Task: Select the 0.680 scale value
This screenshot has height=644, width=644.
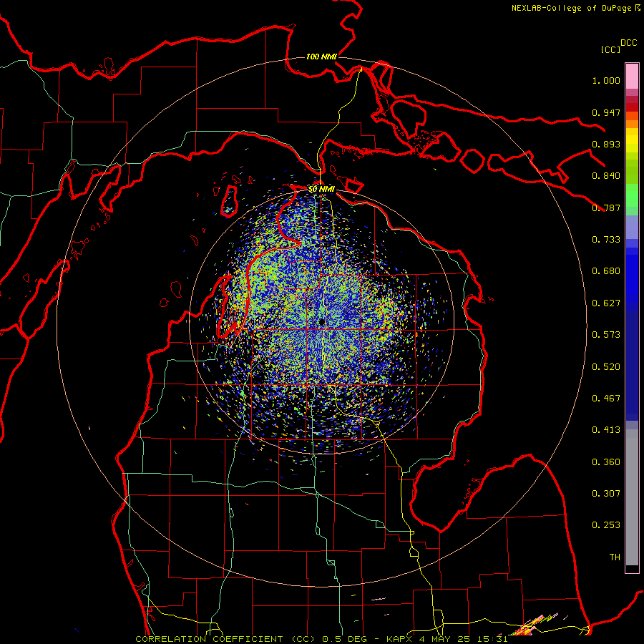Action: 606,271
